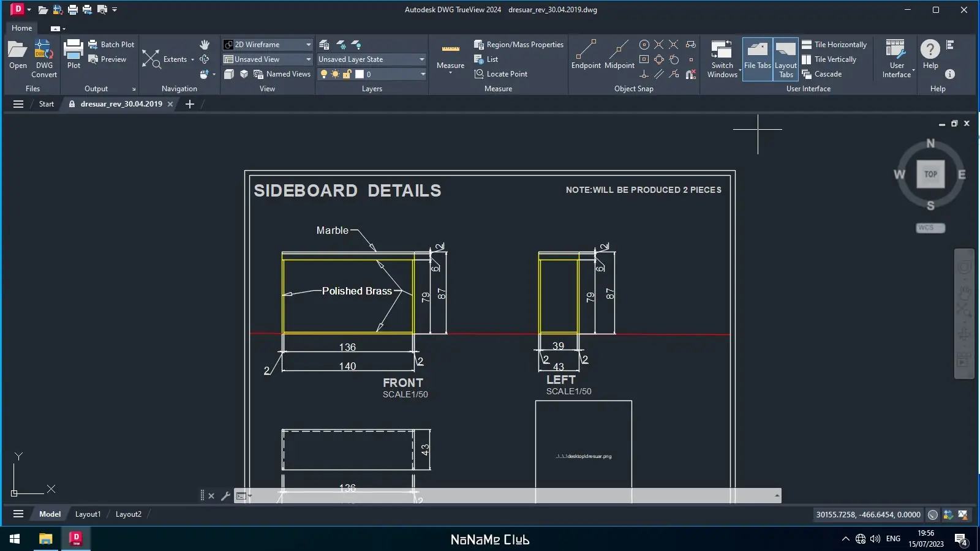Viewport: 980px width, 551px height.
Task: Toggle Center object snap circle icon
Action: click(644, 45)
